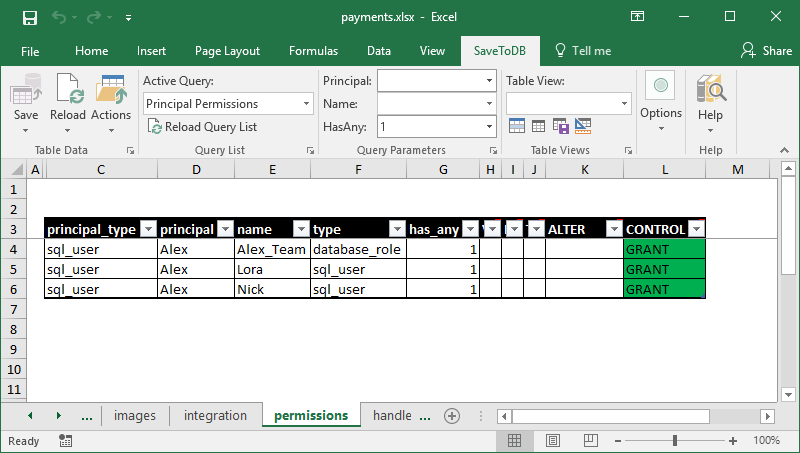The width and height of the screenshot is (800, 453).
Task: Select the green GRANT cell for Lora
Action: click(x=664, y=269)
